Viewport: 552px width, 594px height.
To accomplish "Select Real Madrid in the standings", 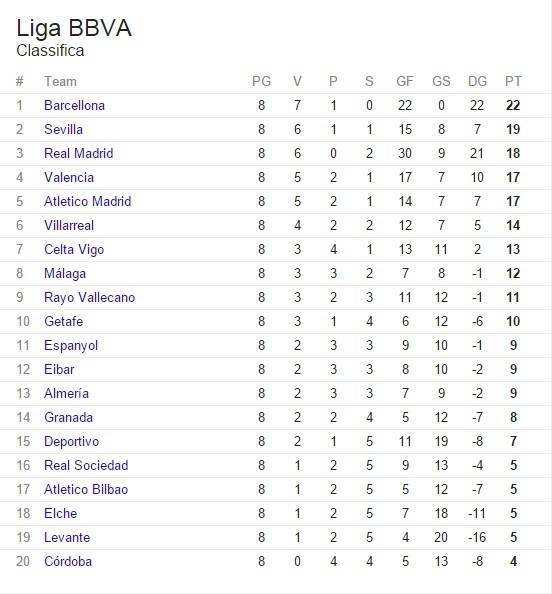I will coord(78,153).
